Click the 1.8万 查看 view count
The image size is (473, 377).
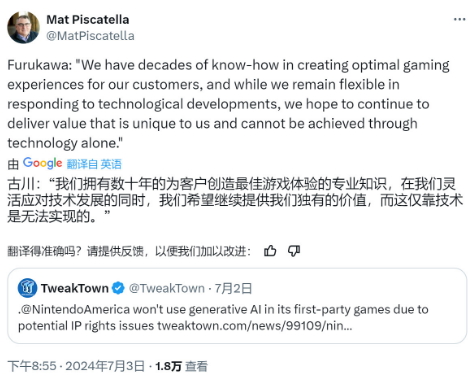click(x=181, y=366)
